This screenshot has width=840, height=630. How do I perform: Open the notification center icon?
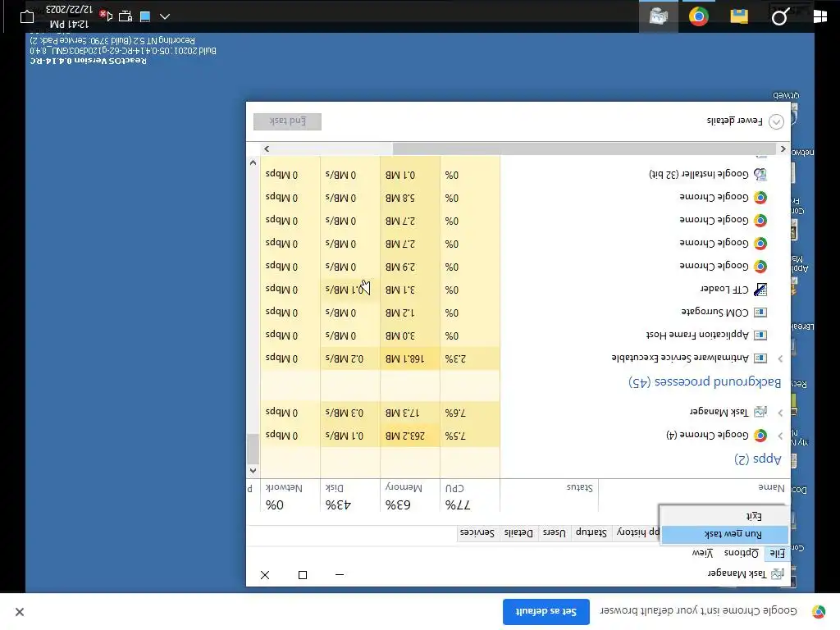click(x=27, y=17)
